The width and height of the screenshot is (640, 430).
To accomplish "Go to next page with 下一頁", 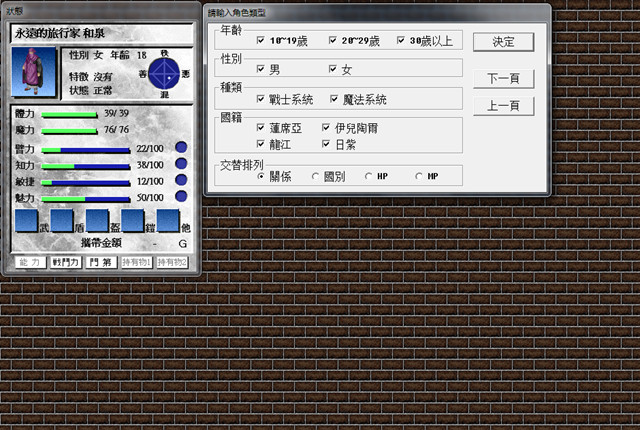I will point(503,78).
